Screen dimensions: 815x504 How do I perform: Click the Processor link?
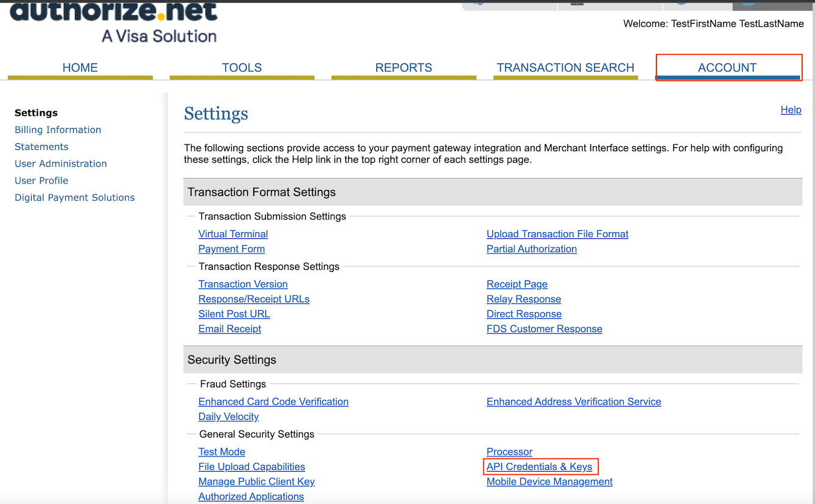[x=509, y=452]
